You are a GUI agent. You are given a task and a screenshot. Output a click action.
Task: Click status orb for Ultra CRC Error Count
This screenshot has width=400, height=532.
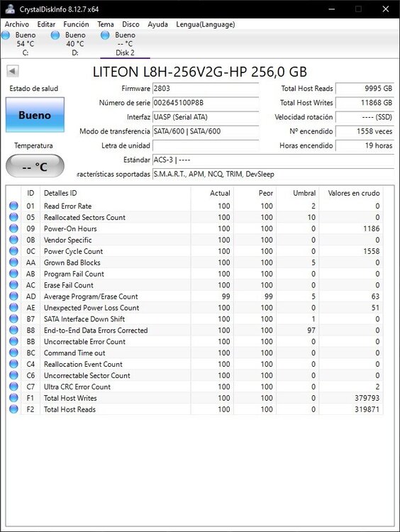coord(13,387)
